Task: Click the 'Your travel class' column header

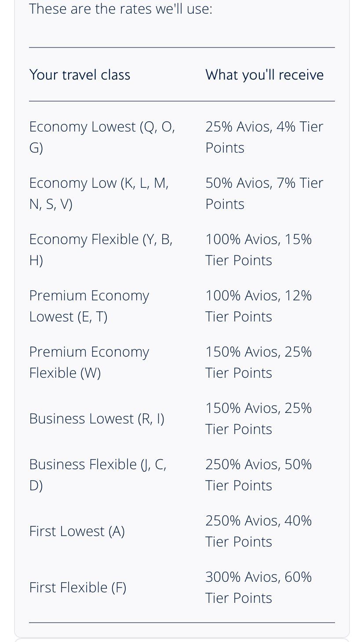Action: pos(80,75)
